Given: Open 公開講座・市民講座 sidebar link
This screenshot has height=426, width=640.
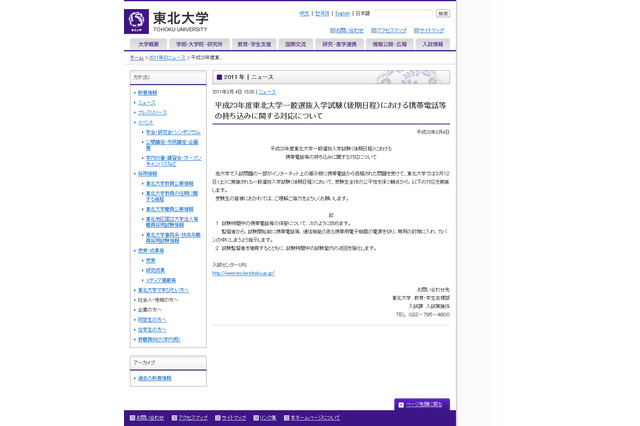Looking at the screenshot, I should pos(172,145).
